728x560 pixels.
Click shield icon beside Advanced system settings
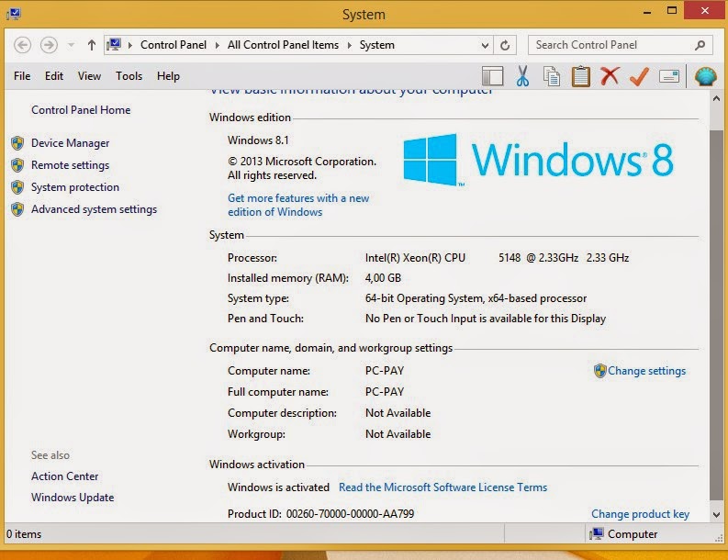coord(17,209)
